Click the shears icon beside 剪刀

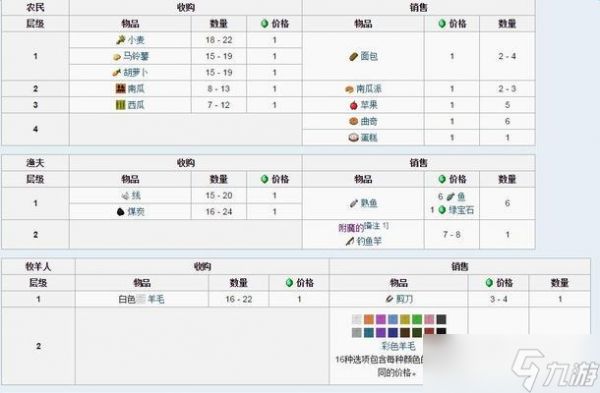pyautogui.click(x=389, y=299)
